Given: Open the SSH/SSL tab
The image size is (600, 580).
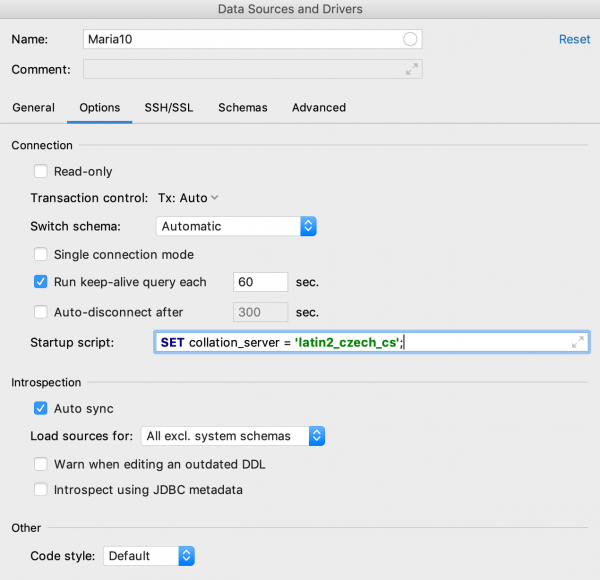Looking at the screenshot, I should point(169,108).
